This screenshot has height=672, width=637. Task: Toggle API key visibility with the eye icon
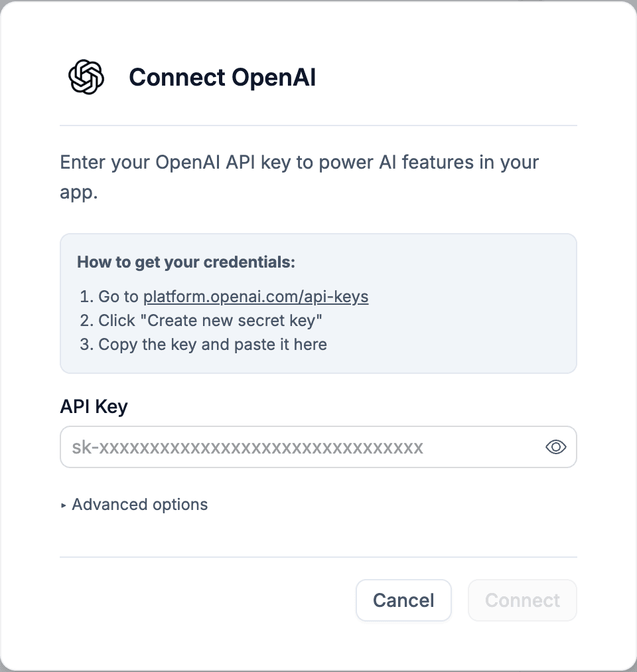[555, 447]
